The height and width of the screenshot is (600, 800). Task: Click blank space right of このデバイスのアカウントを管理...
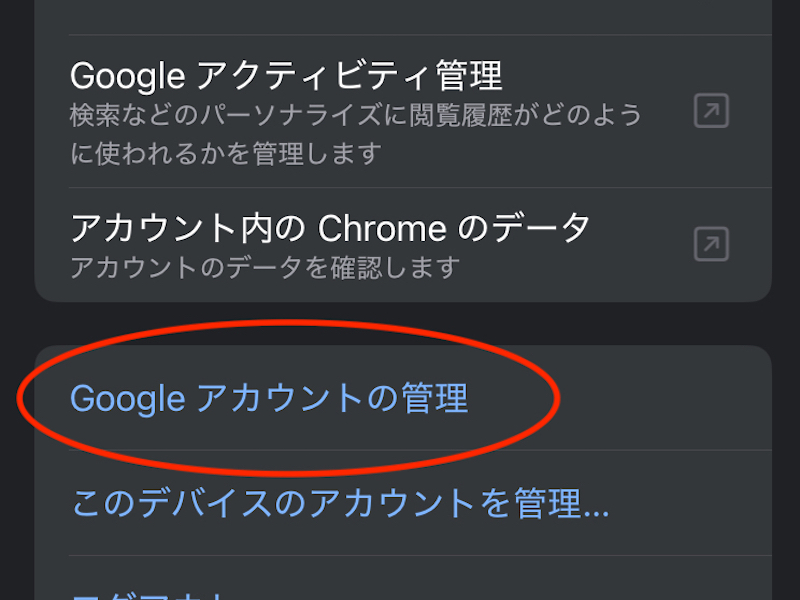point(690,503)
